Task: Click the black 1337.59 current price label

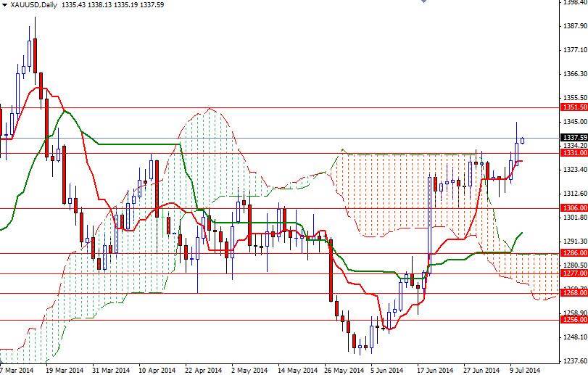Action: [x=573, y=138]
